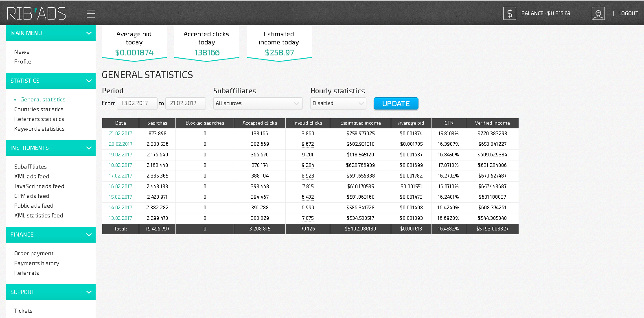644x318 pixels.
Task: Click the From date field
Action: click(137, 103)
